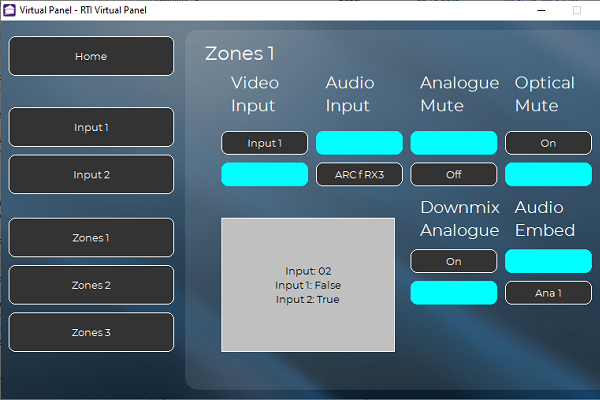Click the gray input status box
Image resolution: width=600 pixels, height=400 pixels.
tap(308, 285)
